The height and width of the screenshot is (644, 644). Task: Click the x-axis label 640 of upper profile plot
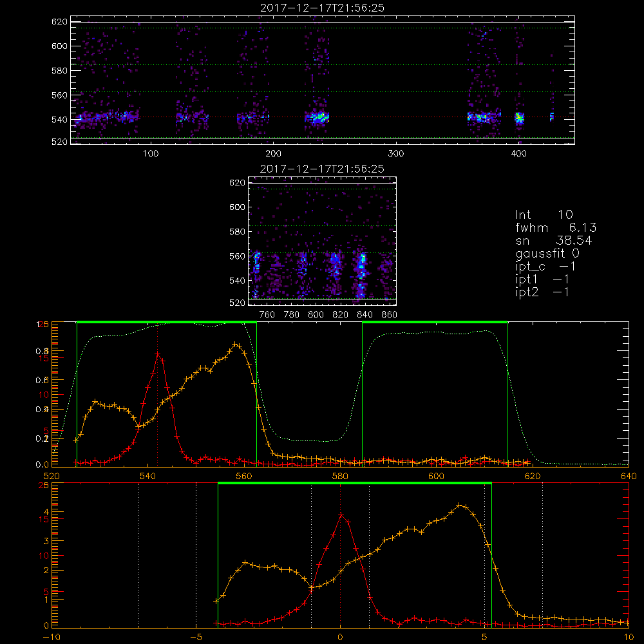[x=629, y=476]
